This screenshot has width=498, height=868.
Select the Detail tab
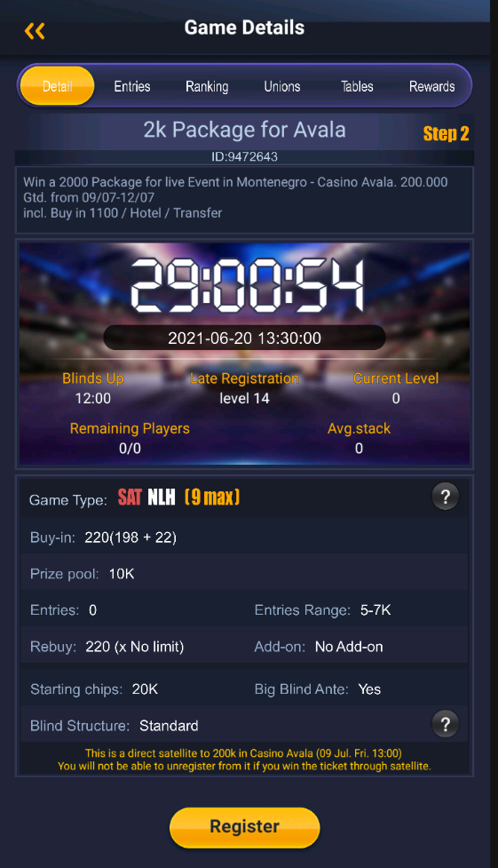[58, 86]
